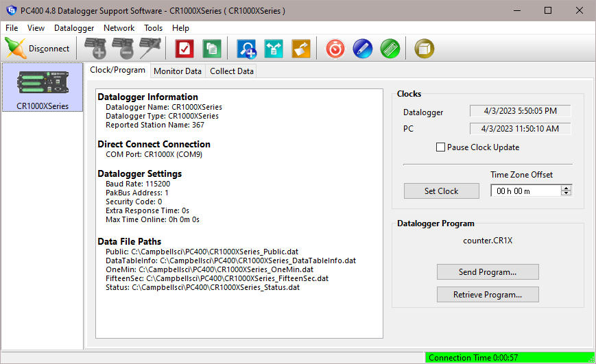Click the OneMin data file path
The image size is (596, 364).
(209, 270)
